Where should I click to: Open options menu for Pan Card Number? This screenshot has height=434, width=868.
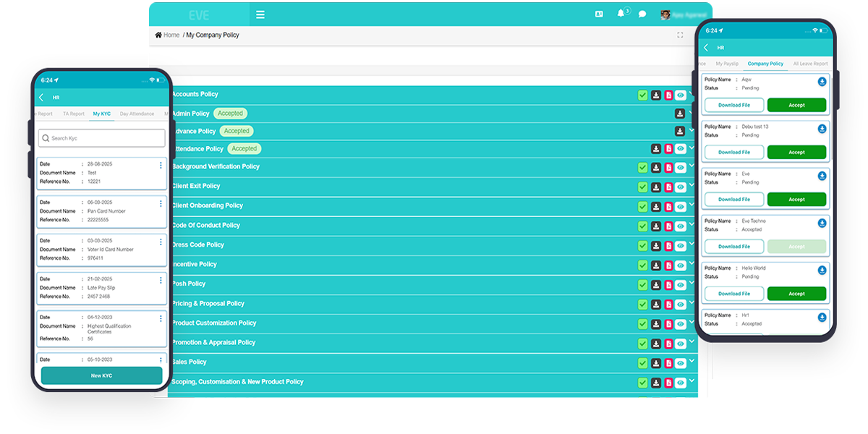point(161,204)
